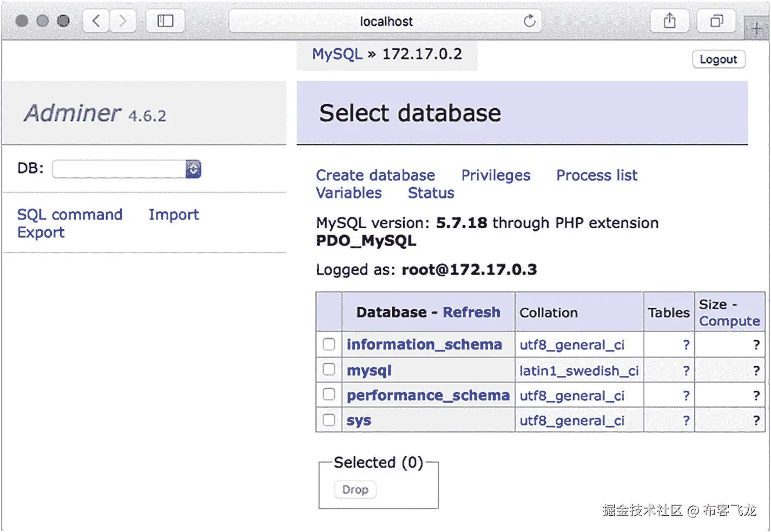Image resolution: width=771 pixels, height=532 pixels.
Task: Click latin1_swedish_ci collation link
Action: pos(579,370)
